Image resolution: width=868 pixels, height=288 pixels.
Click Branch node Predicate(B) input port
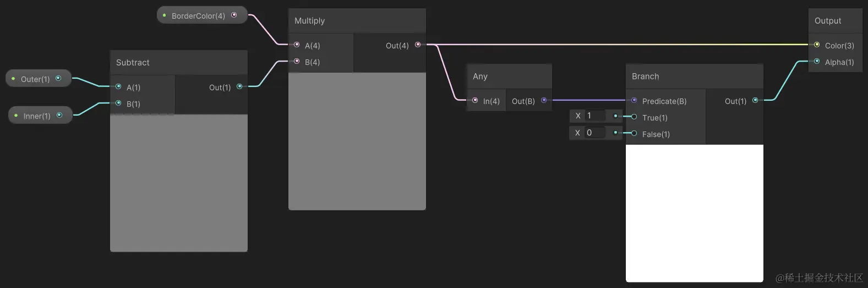[x=634, y=100]
